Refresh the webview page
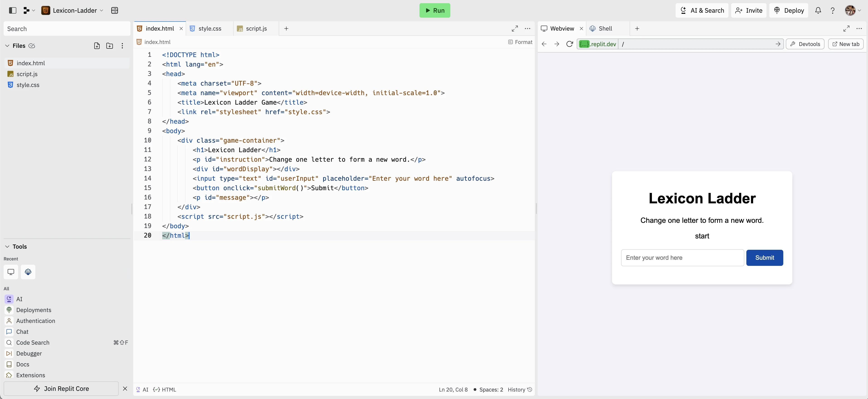This screenshot has width=868, height=399. point(569,44)
